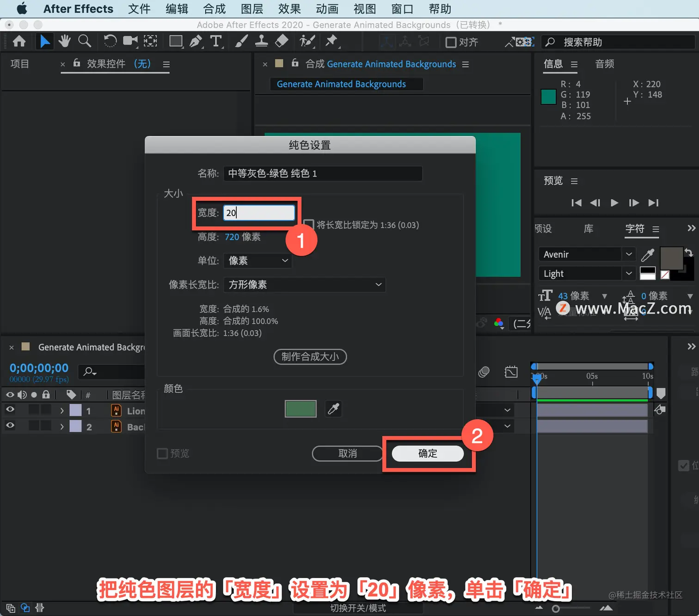Hide layer 1 Lion with eye toggle
Viewport: 699px width, 616px height.
[10, 409]
